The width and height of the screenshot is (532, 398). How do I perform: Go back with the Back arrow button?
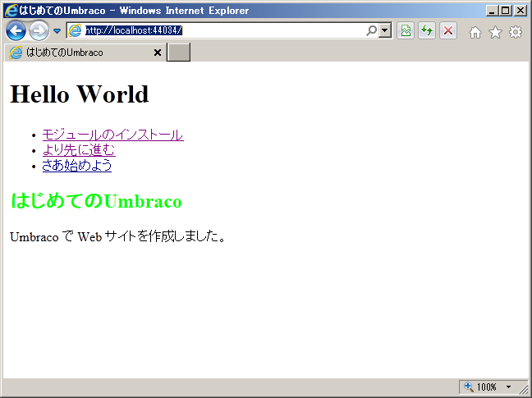click(x=16, y=31)
